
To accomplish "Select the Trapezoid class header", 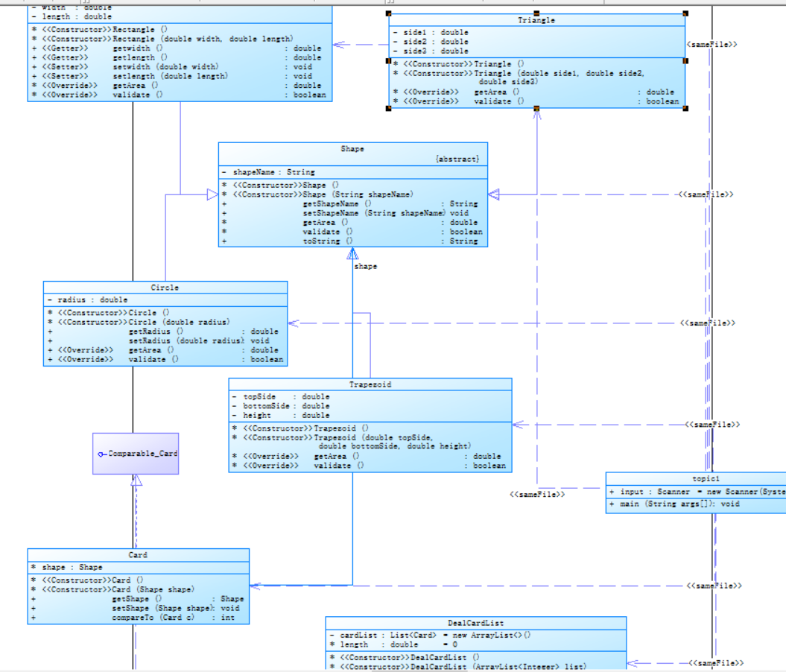I will [370, 384].
